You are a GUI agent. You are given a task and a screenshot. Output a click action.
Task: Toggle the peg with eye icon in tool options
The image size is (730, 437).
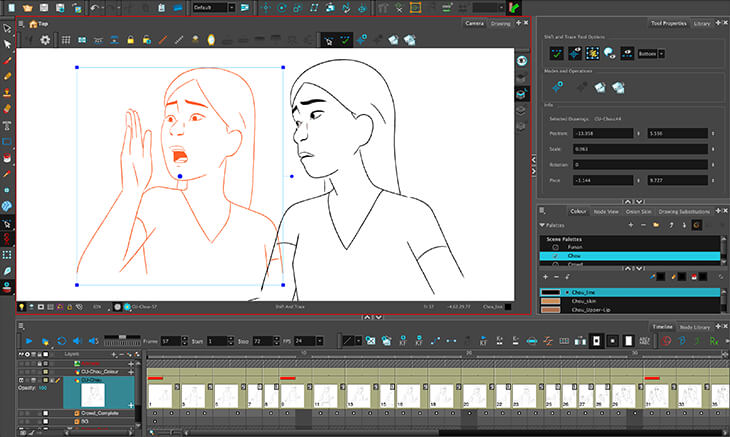coord(575,54)
